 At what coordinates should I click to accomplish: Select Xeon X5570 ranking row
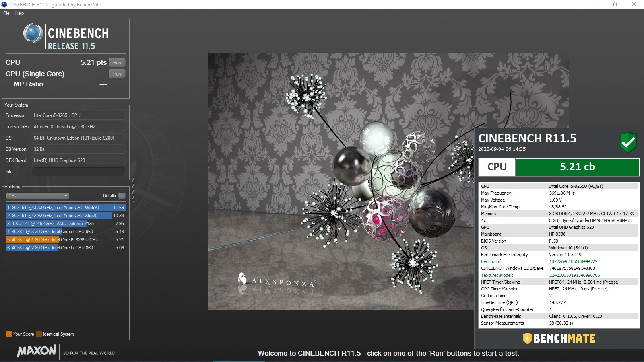66,216
